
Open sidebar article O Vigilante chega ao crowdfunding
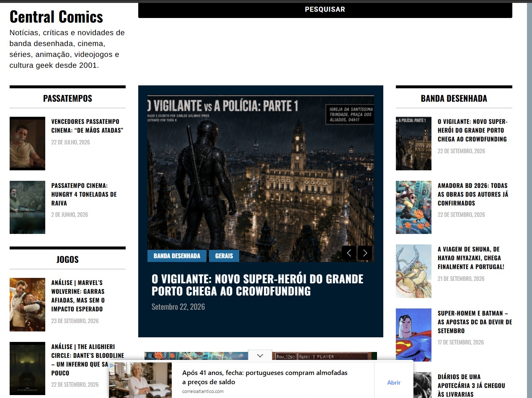473,130
